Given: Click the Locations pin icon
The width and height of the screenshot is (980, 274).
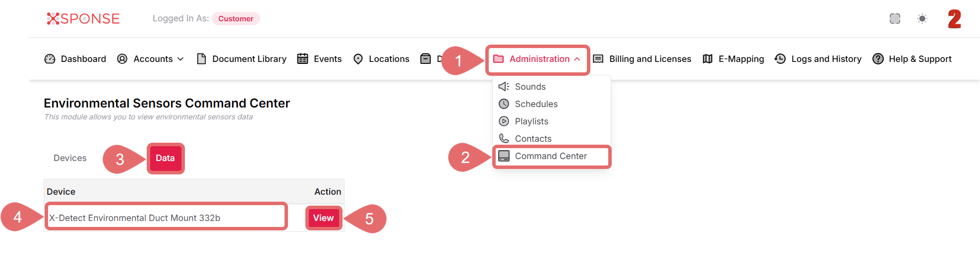Looking at the screenshot, I should point(358,59).
